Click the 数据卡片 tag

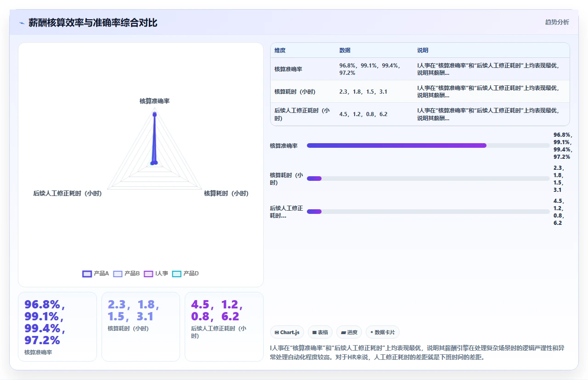tap(383, 332)
